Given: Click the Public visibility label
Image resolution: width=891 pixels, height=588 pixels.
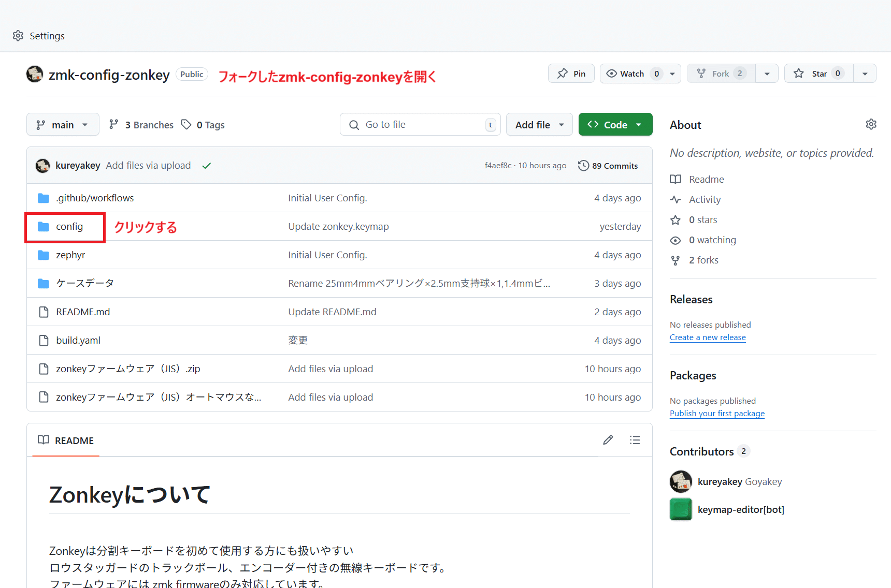Looking at the screenshot, I should tap(192, 75).
